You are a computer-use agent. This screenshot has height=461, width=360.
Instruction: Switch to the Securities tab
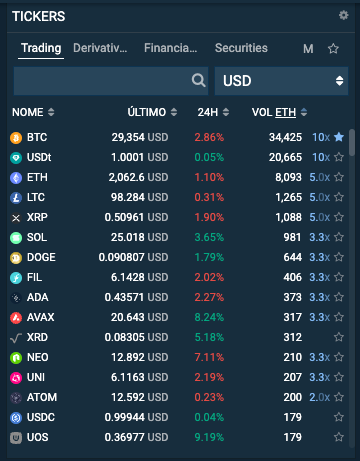(241, 48)
